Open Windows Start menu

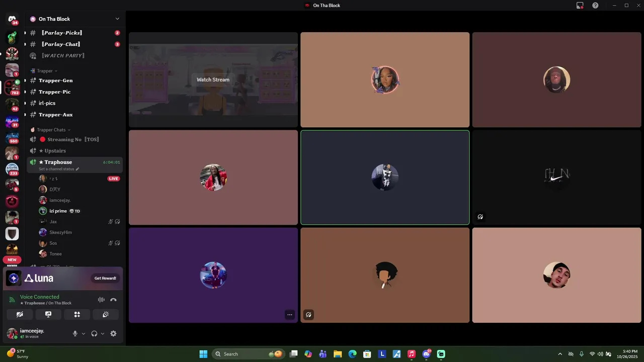point(203,354)
